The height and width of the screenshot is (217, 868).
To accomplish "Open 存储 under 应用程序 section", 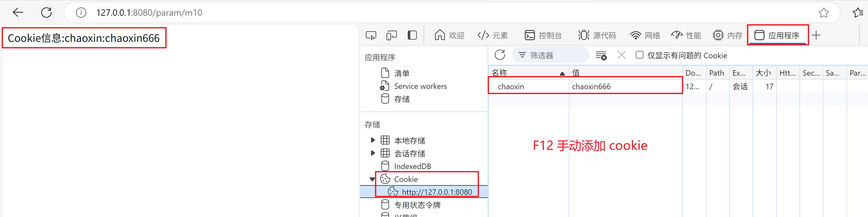I will (401, 99).
